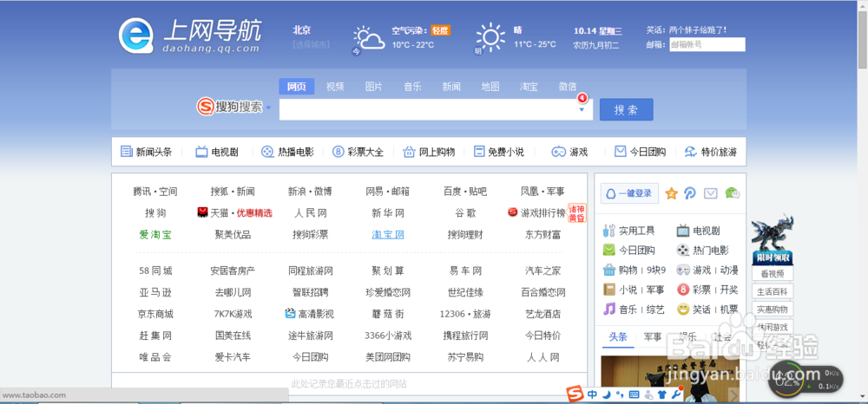Open the 淘宝 search tab
This screenshot has height=404, width=868.
pos(529,86)
